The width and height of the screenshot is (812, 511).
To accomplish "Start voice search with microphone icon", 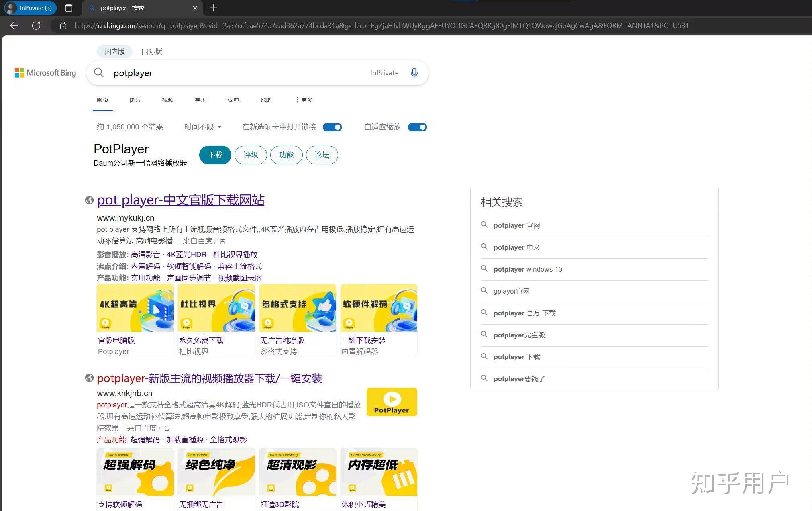I will click(414, 73).
